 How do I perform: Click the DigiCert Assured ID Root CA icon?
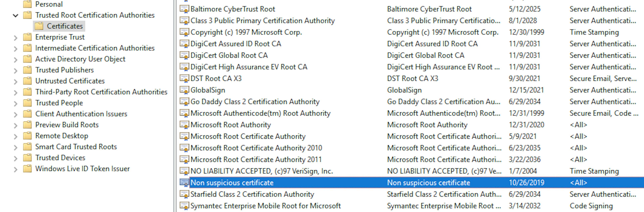coord(184,44)
